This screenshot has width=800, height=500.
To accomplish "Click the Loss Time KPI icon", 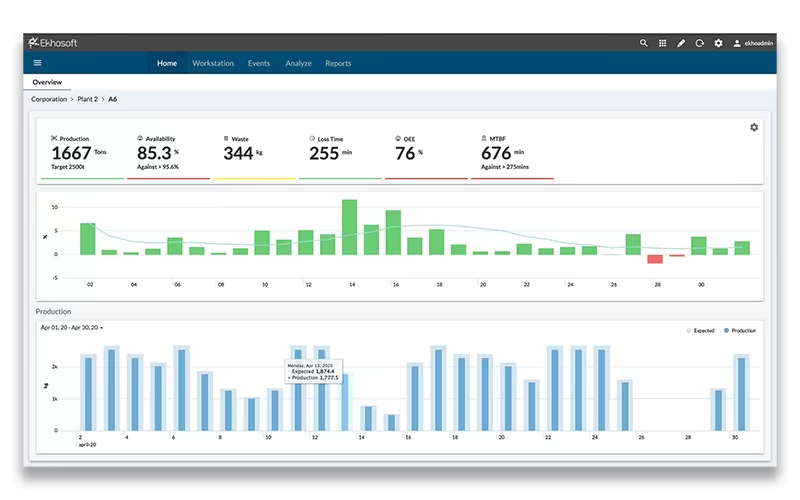I will [x=312, y=138].
